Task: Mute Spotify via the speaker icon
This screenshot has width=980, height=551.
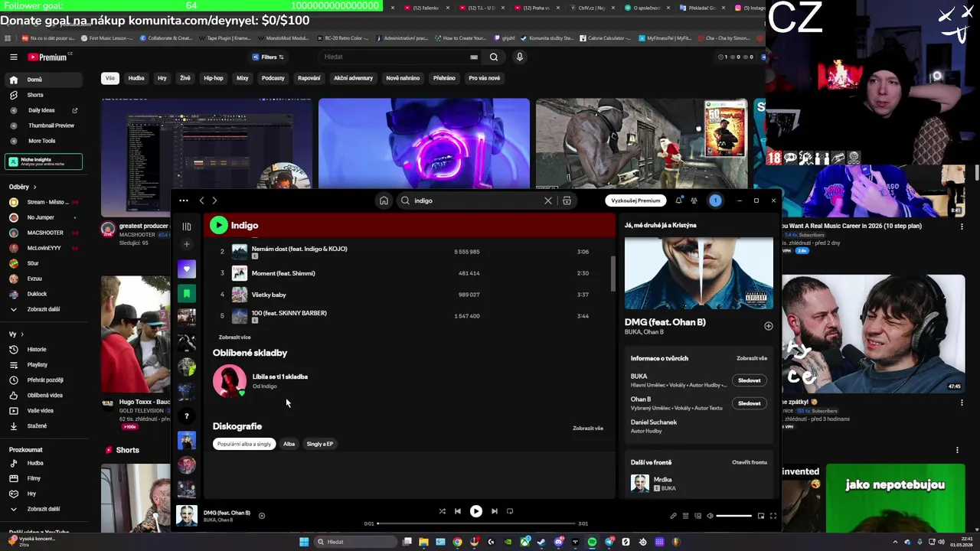Action: point(710,516)
